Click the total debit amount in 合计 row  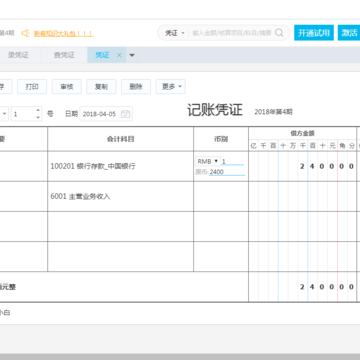[302, 287]
